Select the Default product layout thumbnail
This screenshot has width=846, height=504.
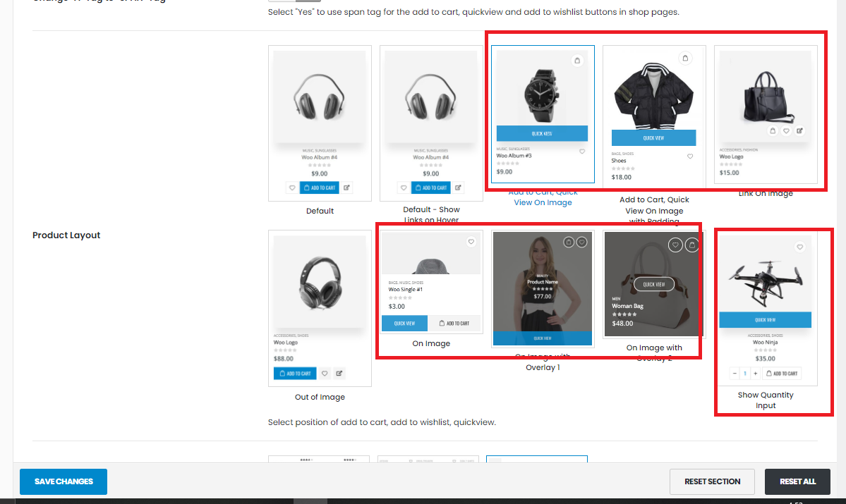click(x=320, y=123)
